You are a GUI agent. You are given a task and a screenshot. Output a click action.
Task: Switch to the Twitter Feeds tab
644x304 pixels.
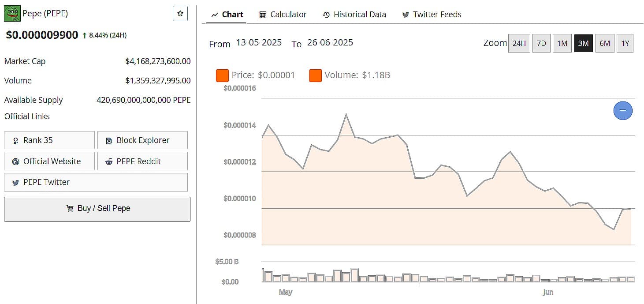pyautogui.click(x=432, y=15)
